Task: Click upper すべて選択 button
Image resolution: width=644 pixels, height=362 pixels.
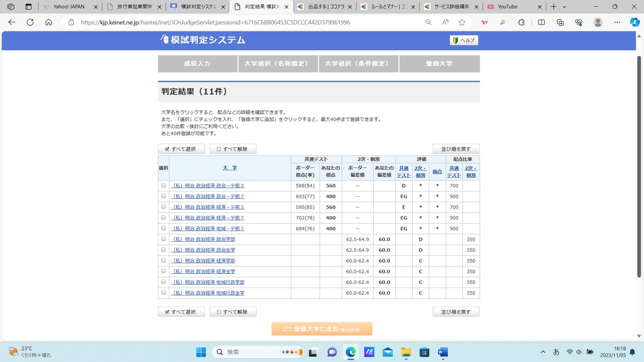Action: point(181,149)
